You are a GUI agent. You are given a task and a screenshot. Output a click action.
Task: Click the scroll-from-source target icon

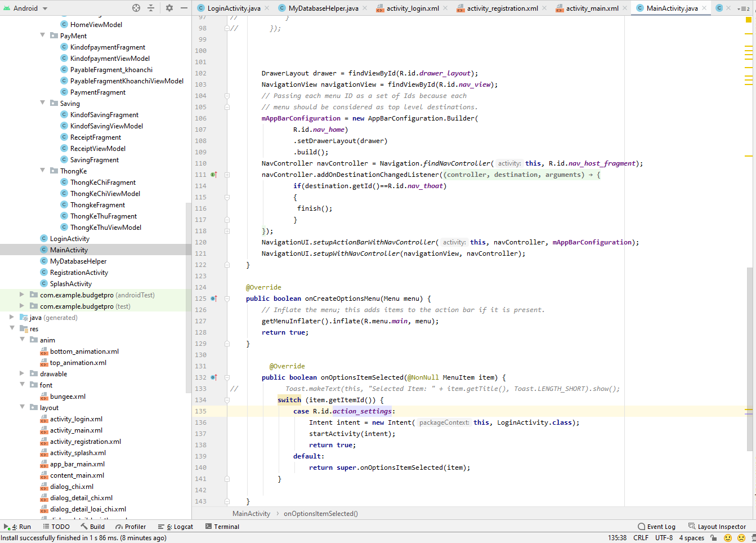coord(136,8)
